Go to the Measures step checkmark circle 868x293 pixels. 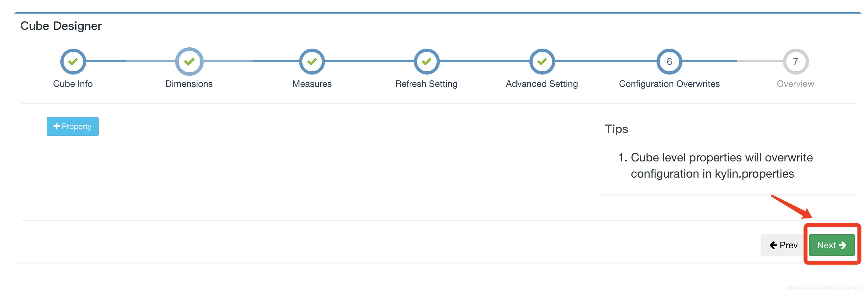(x=312, y=62)
